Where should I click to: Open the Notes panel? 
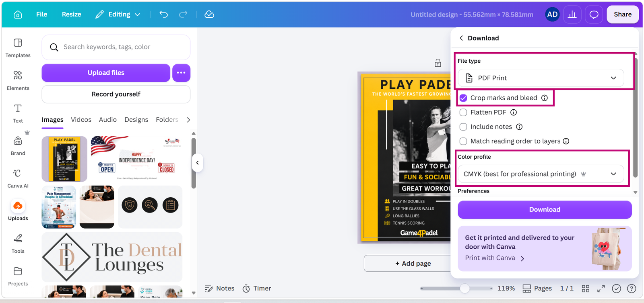tap(219, 289)
